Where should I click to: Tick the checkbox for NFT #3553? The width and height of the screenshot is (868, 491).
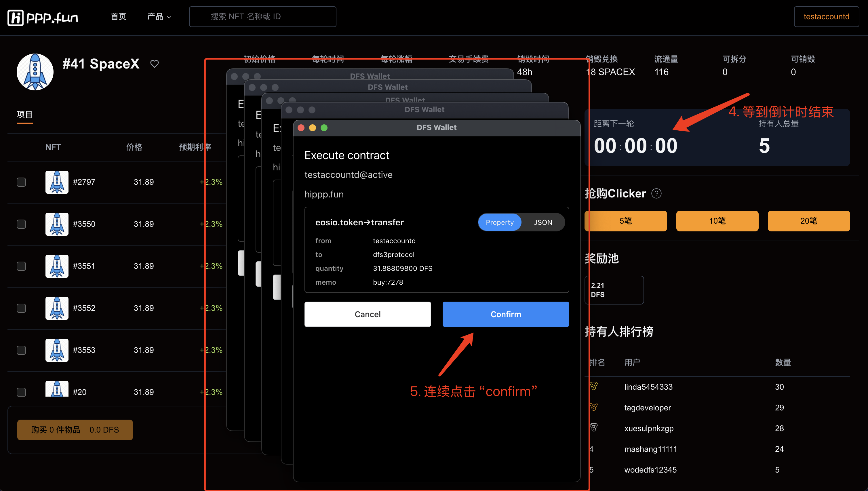[x=21, y=350]
